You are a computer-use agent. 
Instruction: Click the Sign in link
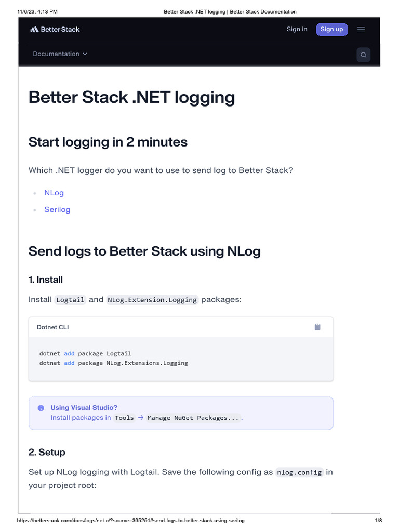point(297,29)
